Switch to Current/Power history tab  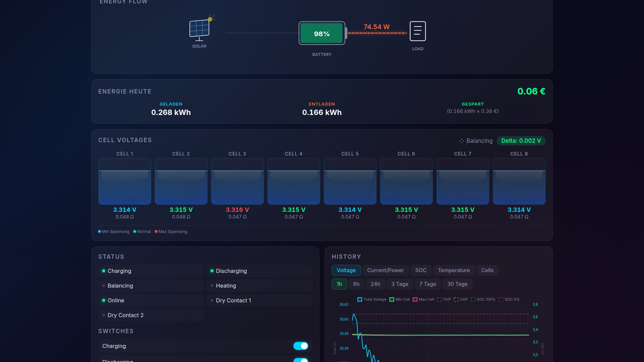(x=385, y=270)
